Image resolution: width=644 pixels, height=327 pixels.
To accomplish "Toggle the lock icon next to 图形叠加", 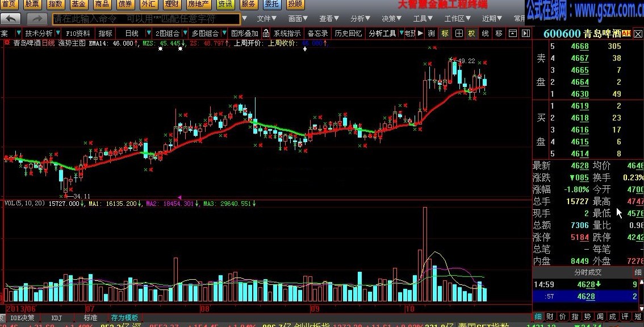I will point(266,34).
